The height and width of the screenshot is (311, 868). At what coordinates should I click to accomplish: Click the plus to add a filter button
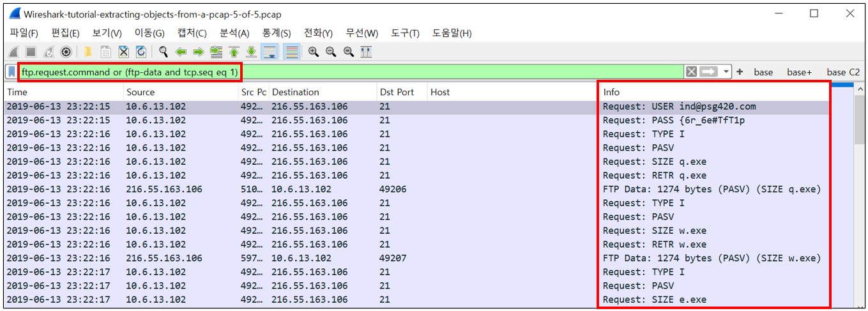tap(740, 72)
